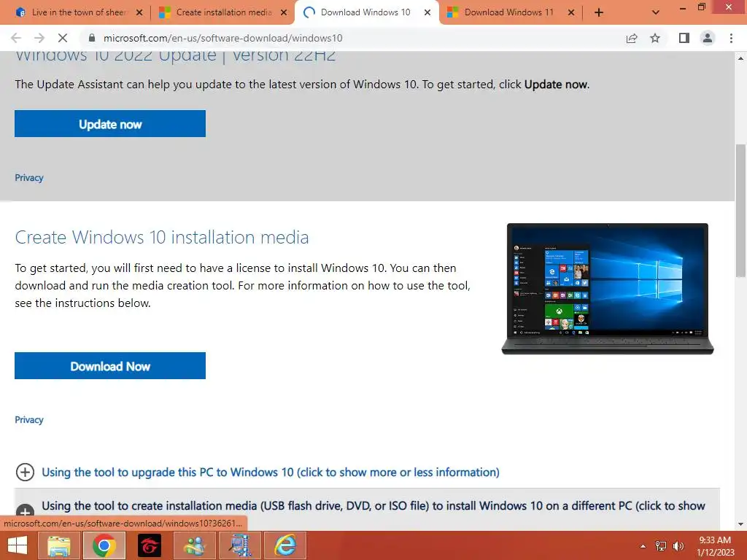Expand 'Using the tool to upgrade this PC' section
Screen dimensions: 747x560
270,472
